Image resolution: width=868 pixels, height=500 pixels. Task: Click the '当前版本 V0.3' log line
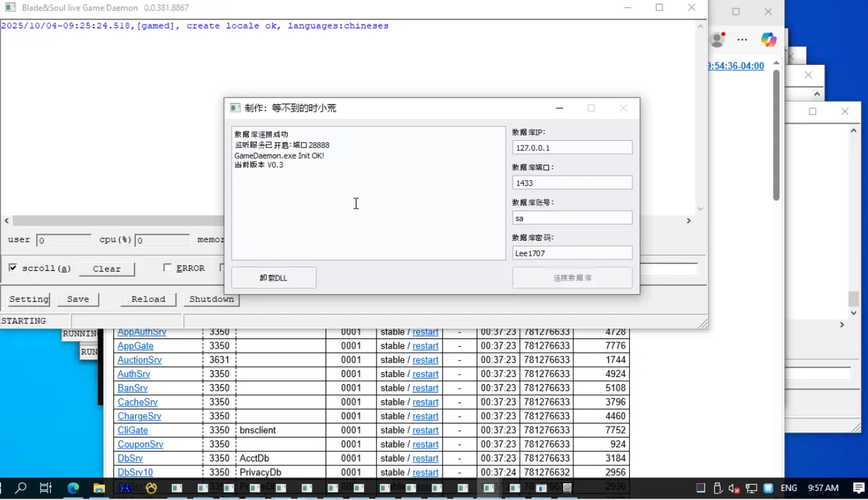coord(259,165)
